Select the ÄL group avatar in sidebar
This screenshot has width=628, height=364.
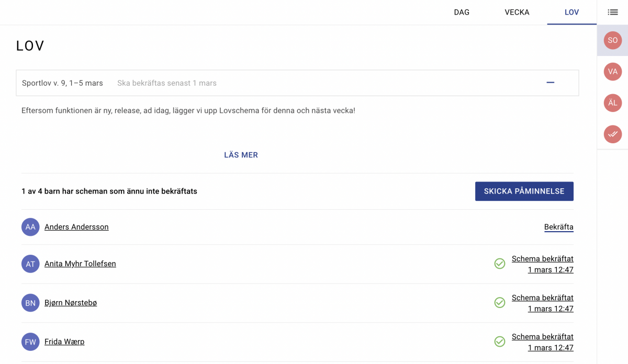[612, 103]
